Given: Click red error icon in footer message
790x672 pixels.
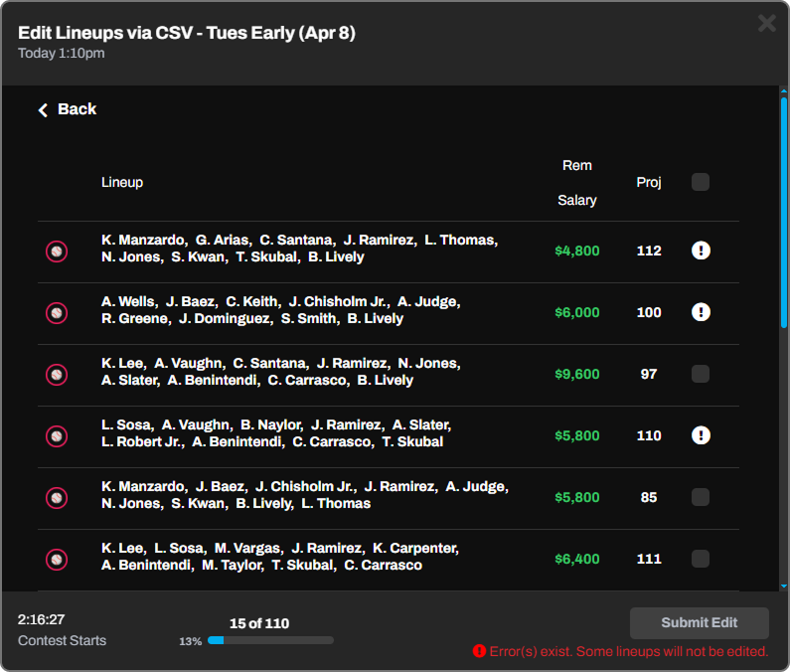Looking at the screenshot, I should pyautogui.click(x=479, y=651).
